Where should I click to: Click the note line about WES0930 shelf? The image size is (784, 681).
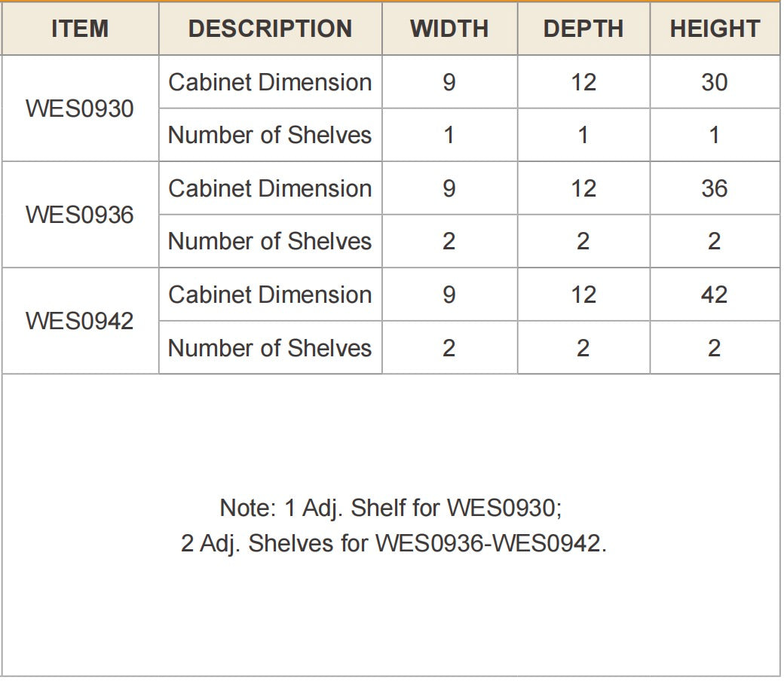coord(391,508)
